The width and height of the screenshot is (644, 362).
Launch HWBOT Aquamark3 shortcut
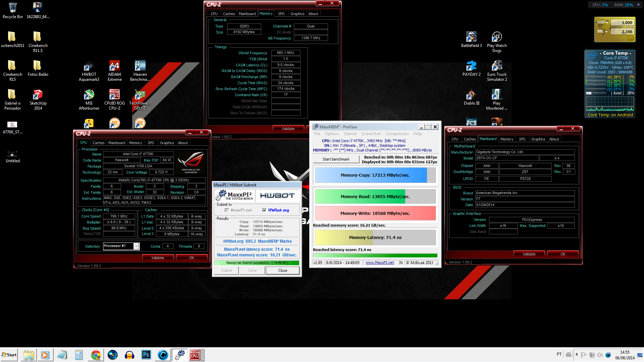(x=89, y=70)
